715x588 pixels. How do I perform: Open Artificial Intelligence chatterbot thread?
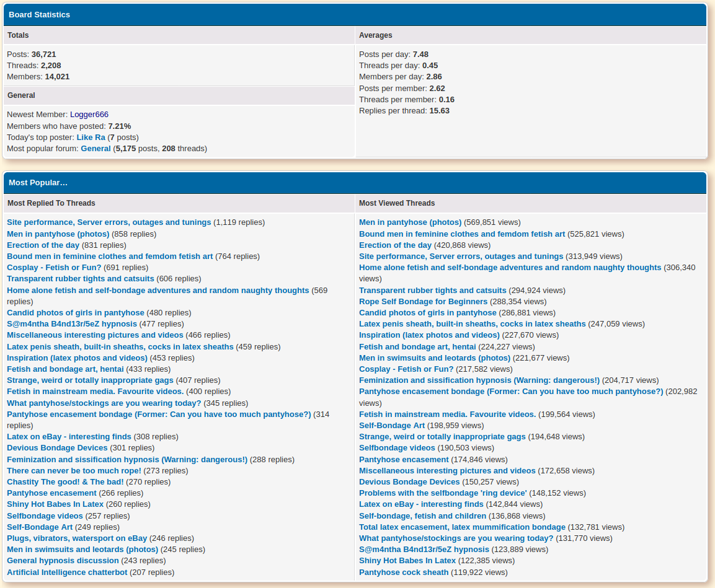67,573
